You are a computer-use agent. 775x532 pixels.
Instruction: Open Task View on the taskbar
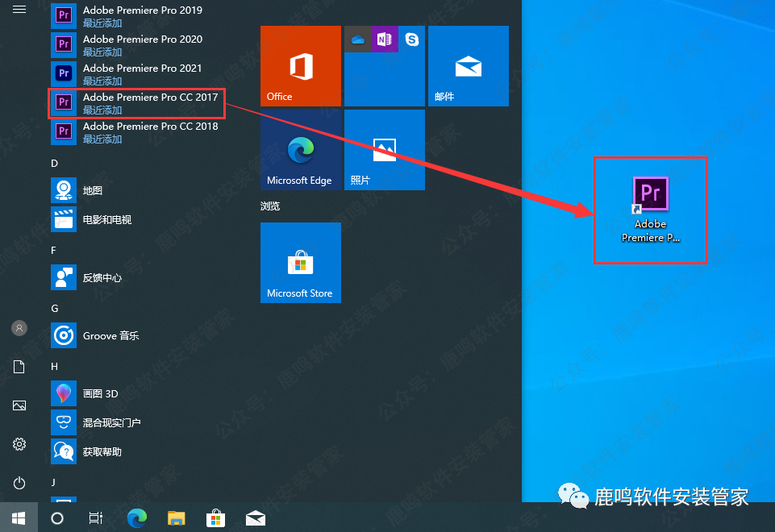[x=96, y=518]
